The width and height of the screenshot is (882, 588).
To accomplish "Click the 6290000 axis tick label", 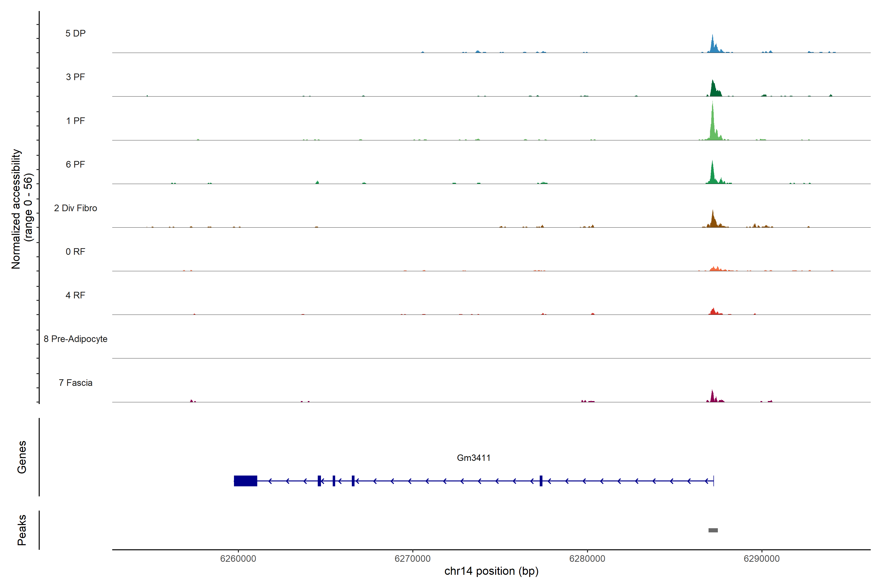I will pyautogui.click(x=762, y=559).
